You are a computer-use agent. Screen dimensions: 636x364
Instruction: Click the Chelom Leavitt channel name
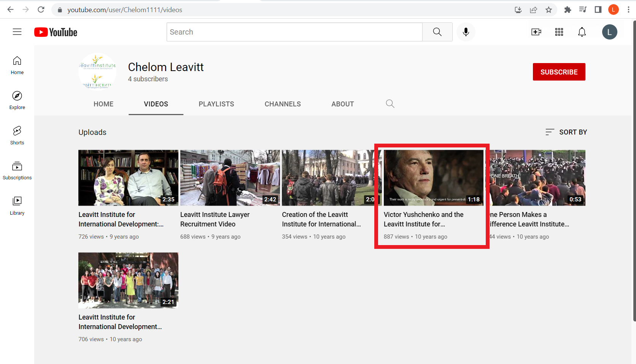tap(166, 67)
